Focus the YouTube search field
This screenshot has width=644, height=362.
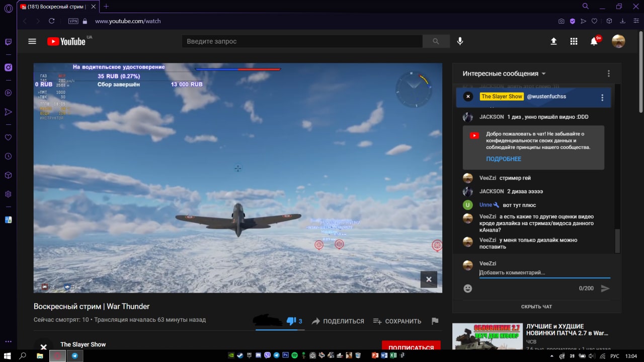[x=302, y=41]
